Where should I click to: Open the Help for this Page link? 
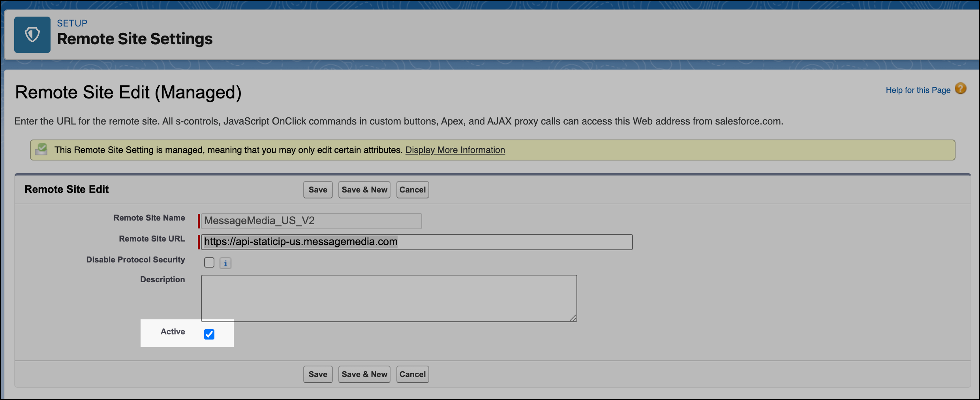coord(918,90)
